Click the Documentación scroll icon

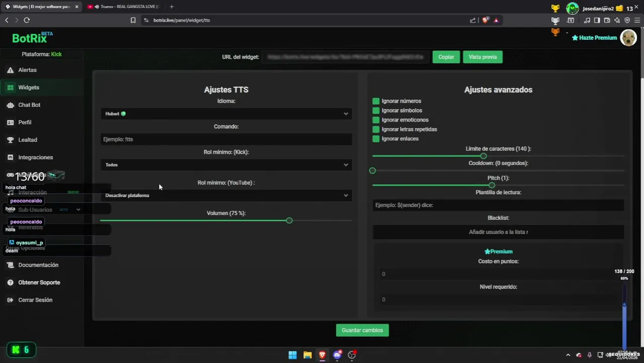[x=10, y=265]
